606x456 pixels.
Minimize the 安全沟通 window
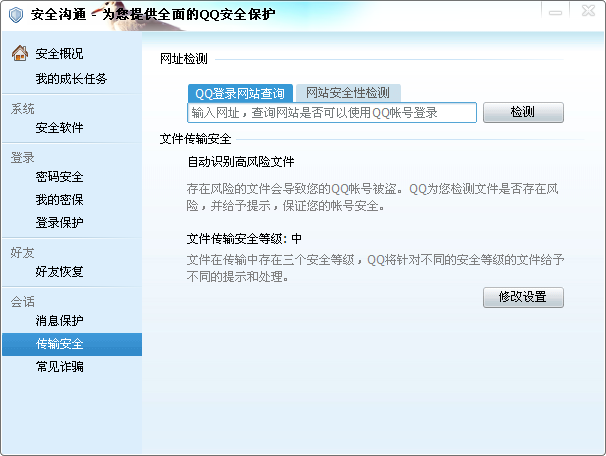555,12
